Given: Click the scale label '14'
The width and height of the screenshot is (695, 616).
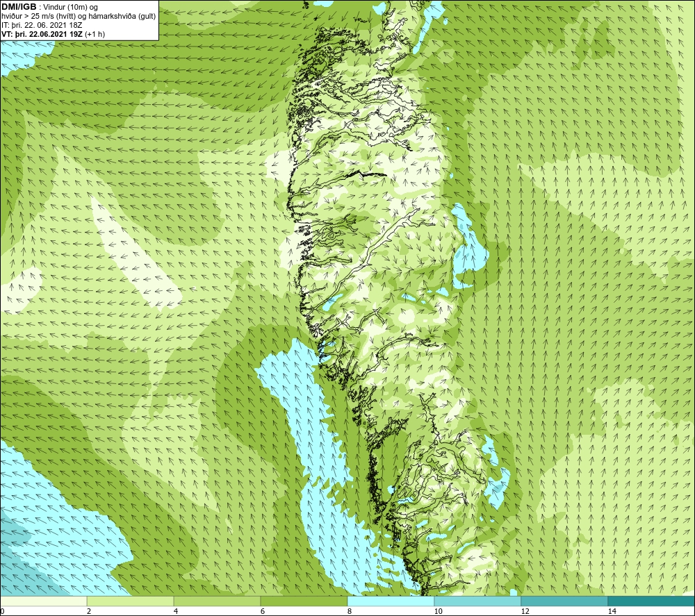Looking at the screenshot, I should tap(612, 611).
